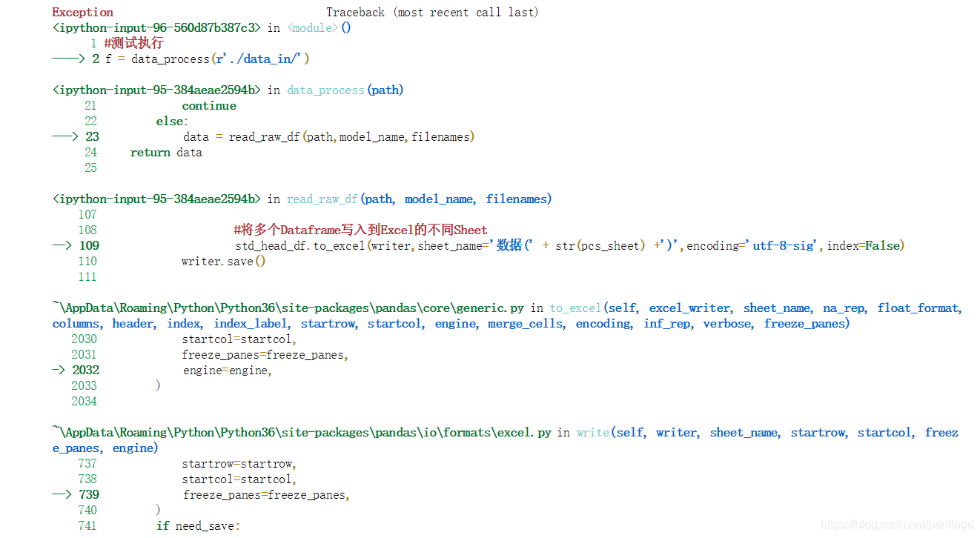Image resolution: width=980 pixels, height=538 pixels.
Task: Click '<ipython-input-96-560d87b387c3>' file reference
Action: point(156,27)
